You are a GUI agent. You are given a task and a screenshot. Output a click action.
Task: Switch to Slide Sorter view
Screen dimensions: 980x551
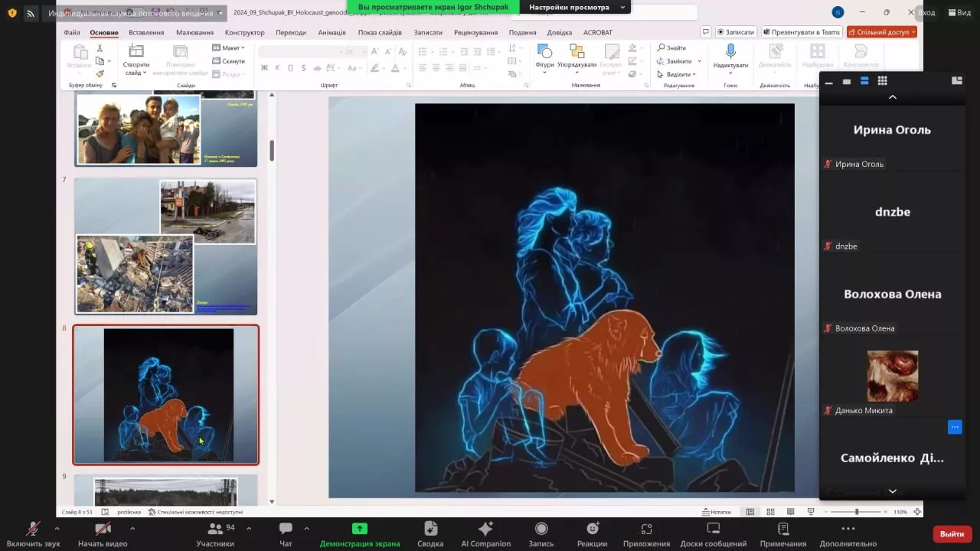tap(770, 512)
